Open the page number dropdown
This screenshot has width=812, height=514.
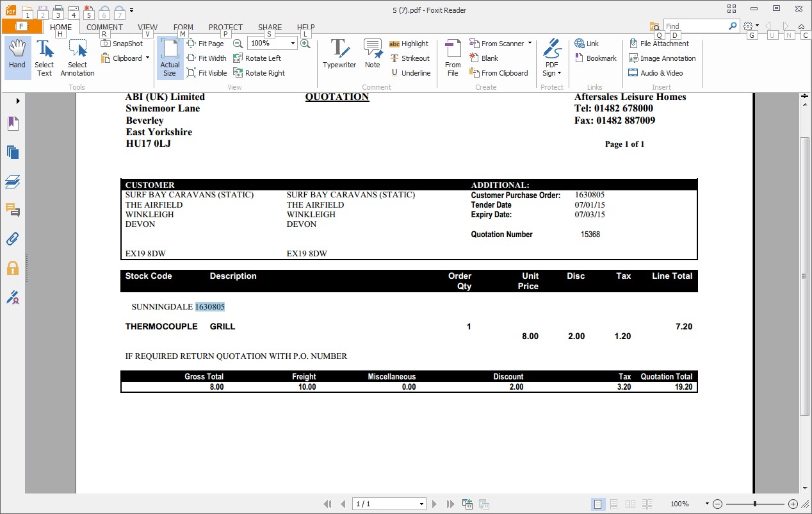[421, 504]
